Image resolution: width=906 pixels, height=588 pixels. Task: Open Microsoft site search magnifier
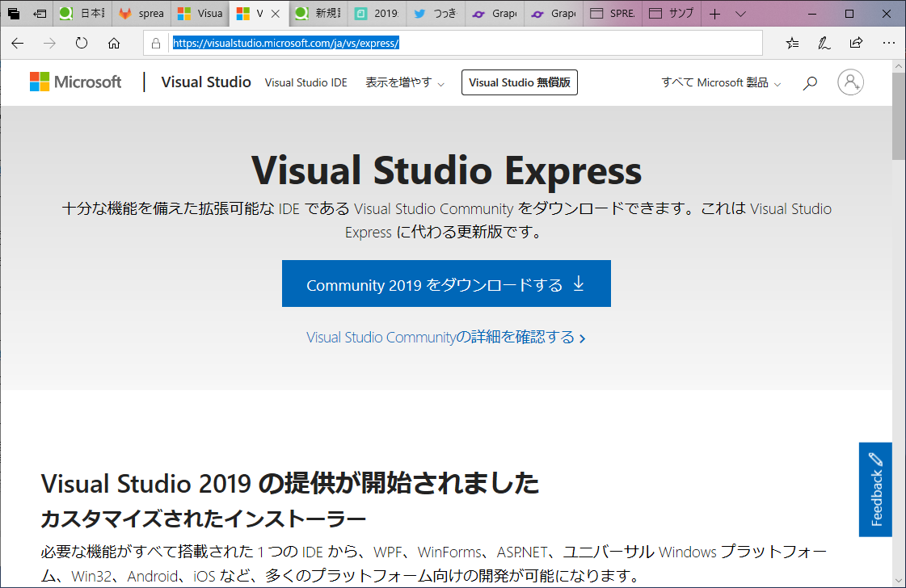(x=810, y=82)
